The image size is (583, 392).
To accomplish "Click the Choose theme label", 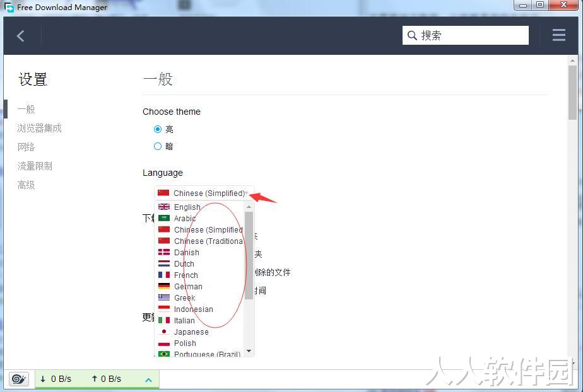I will [172, 112].
